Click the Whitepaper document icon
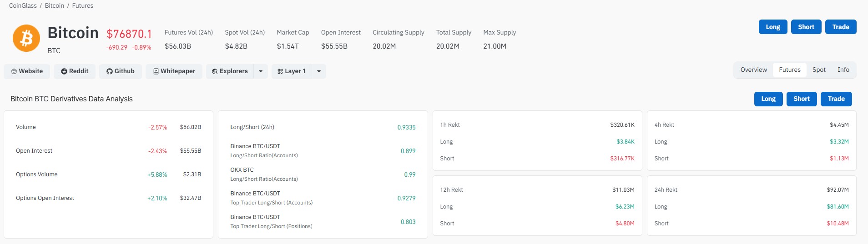 point(156,71)
